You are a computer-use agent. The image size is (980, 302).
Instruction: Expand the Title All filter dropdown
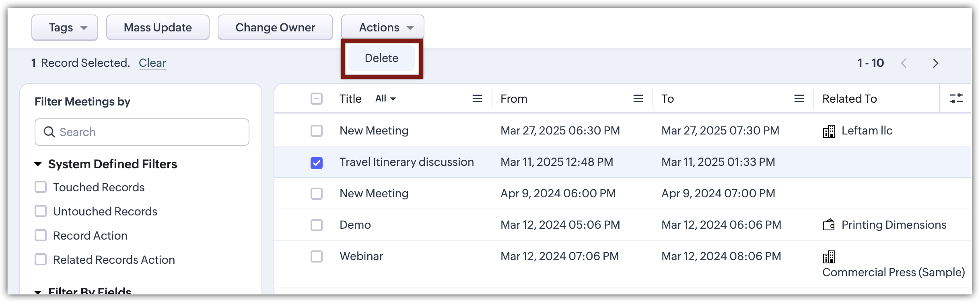pyautogui.click(x=385, y=99)
